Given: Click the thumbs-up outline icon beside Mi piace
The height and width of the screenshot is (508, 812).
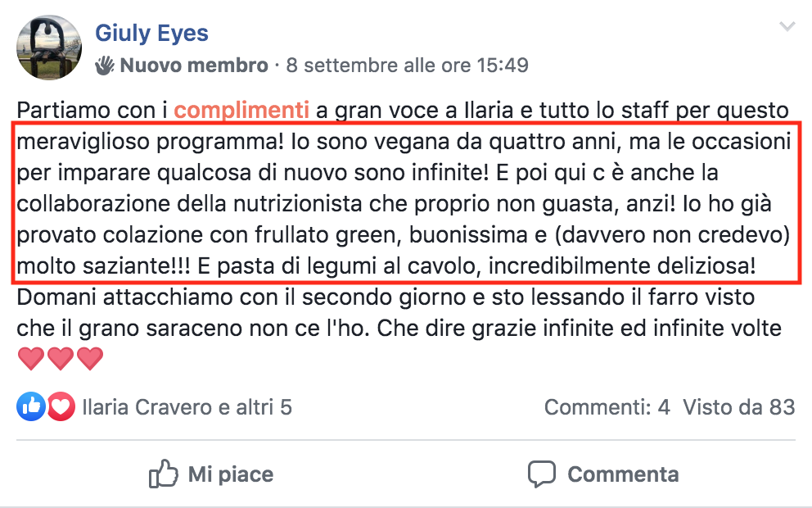Looking at the screenshot, I should coord(163,474).
